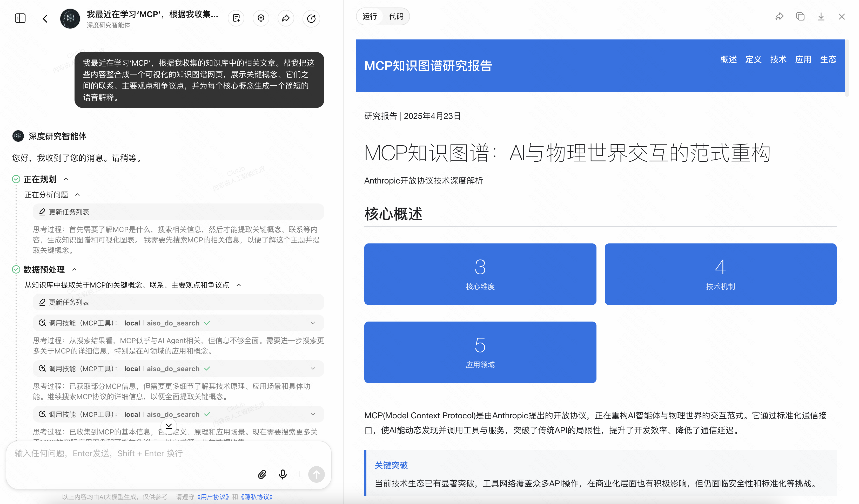Open the 定义 nav item
The image size is (859, 504).
753,59
